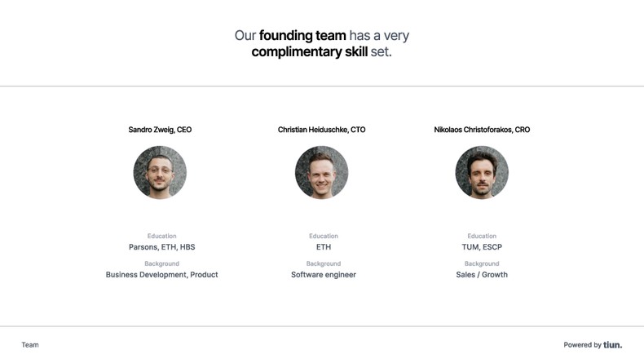
Task: Click Sandro Zweig's profile photo
Action: [160, 173]
